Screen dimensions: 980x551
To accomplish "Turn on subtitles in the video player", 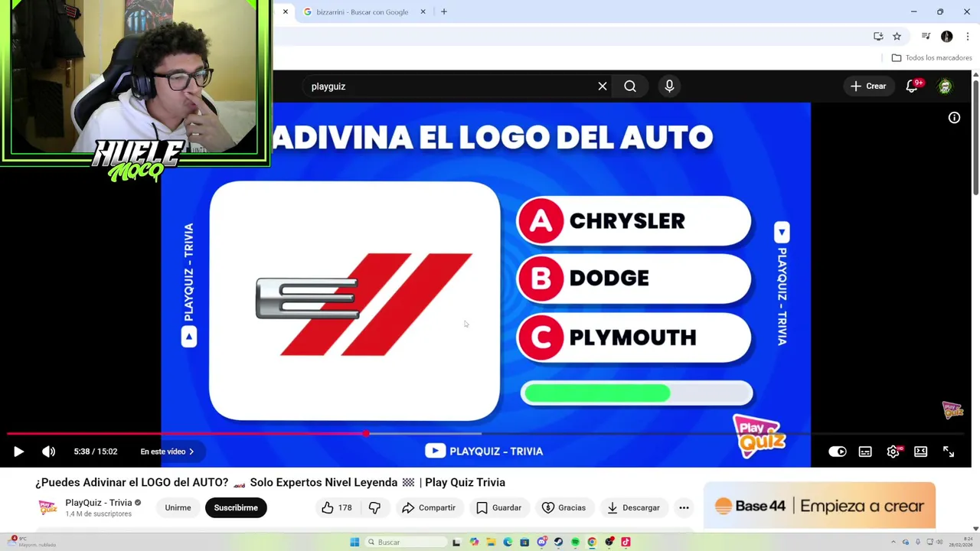I will 865,452.
